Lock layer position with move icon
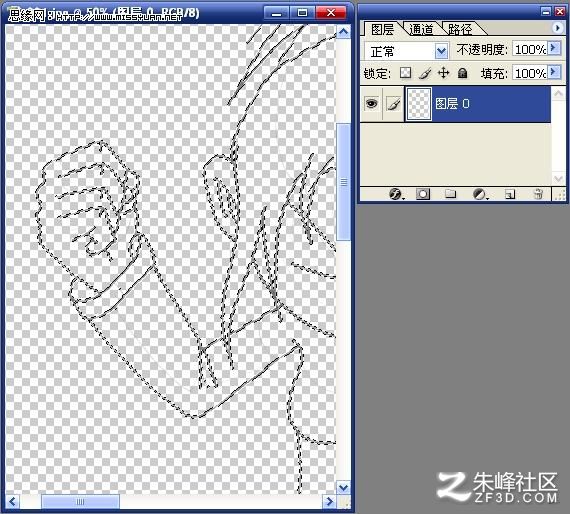This screenshot has width=570, height=514. [443, 73]
